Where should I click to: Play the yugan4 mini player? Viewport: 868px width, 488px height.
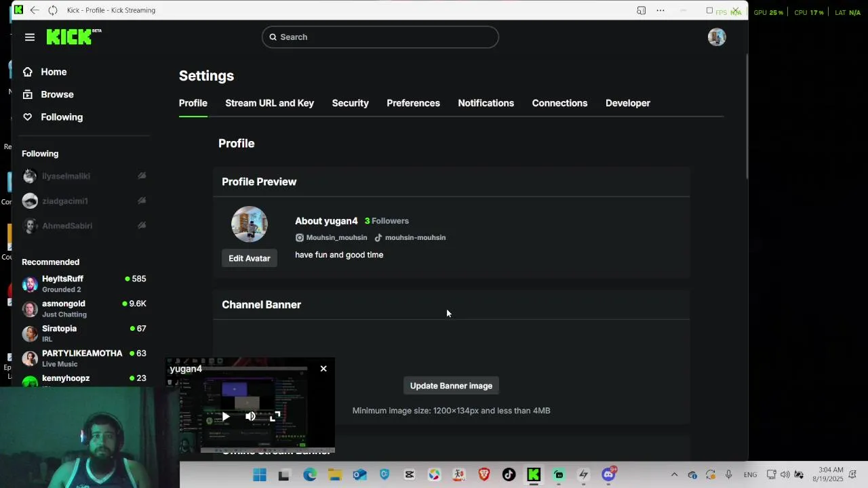(225, 417)
